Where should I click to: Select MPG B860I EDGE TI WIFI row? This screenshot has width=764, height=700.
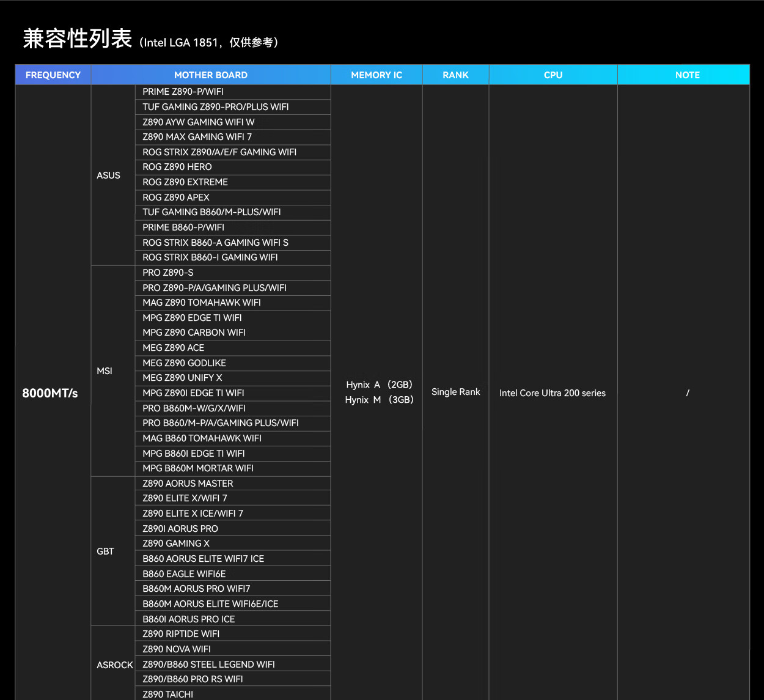click(x=233, y=454)
